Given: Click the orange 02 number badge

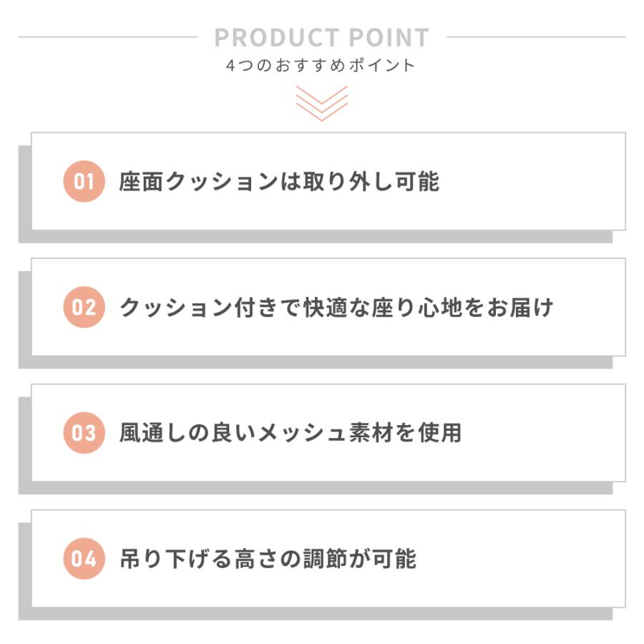Looking at the screenshot, I should (84, 308).
